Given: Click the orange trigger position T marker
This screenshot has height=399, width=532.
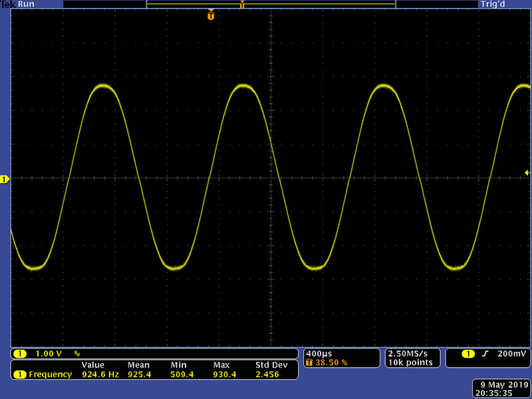Looking at the screenshot, I should coord(211,15).
